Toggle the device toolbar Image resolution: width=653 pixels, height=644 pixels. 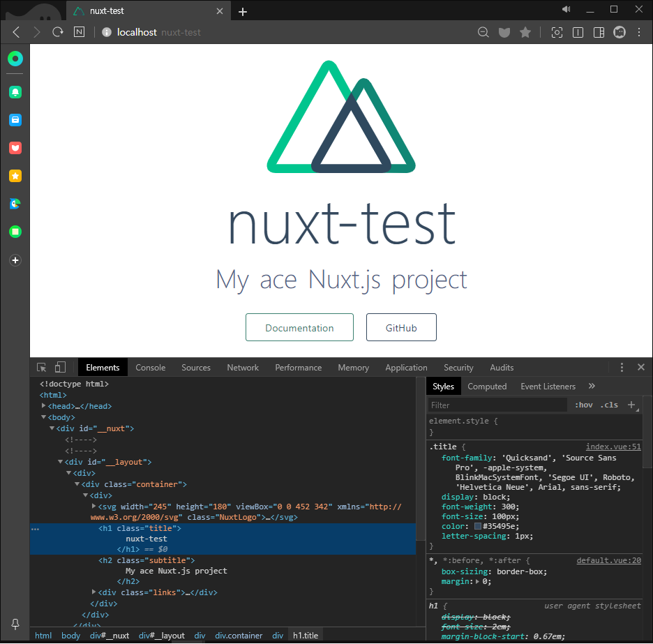tap(61, 367)
